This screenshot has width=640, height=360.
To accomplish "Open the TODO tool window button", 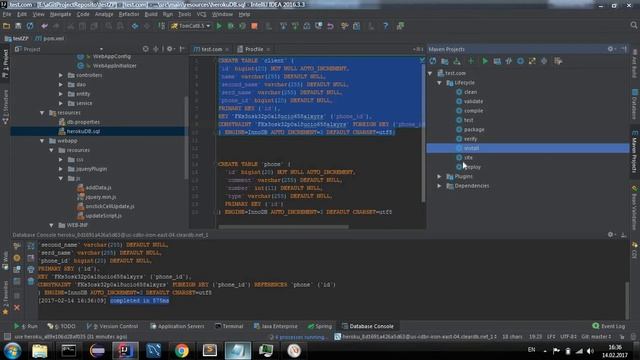I will [62, 327].
